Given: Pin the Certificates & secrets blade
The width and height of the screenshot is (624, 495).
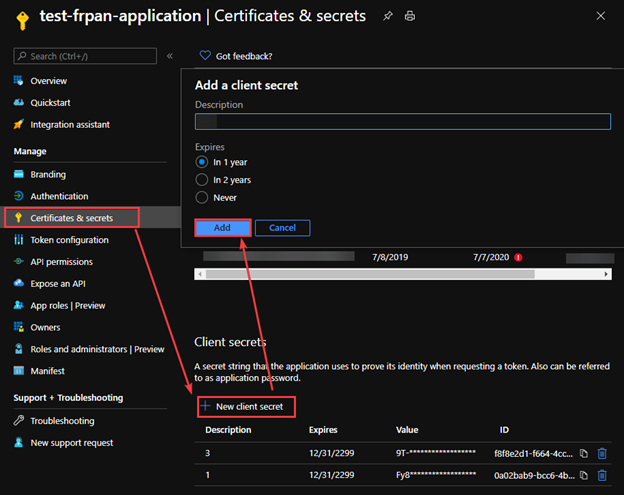Looking at the screenshot, I should point(388,16).
